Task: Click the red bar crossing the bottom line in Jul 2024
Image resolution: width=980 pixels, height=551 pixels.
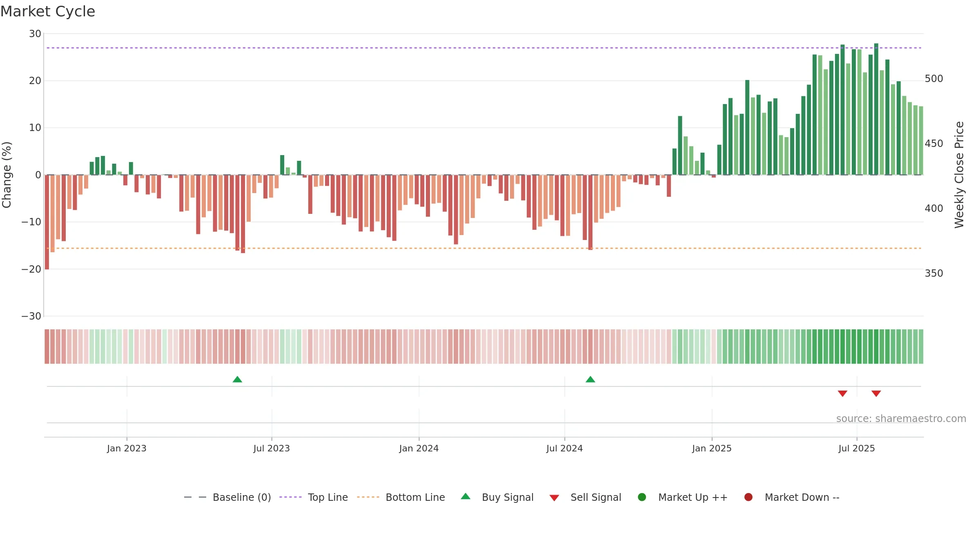Action: tap(590, 212)
